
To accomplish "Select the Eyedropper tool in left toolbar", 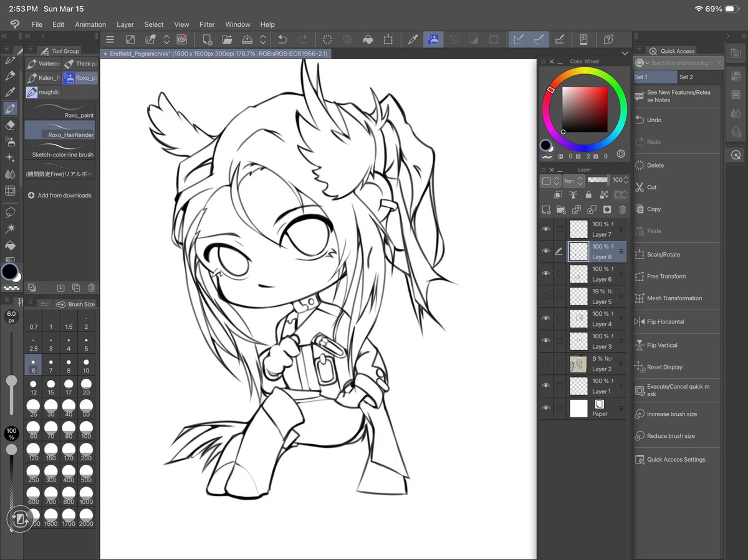I will (10, 92).
